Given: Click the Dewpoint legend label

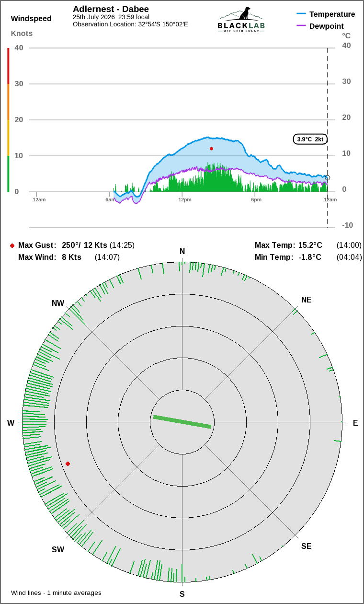Looking at the screenshot, I should (327, 26).
